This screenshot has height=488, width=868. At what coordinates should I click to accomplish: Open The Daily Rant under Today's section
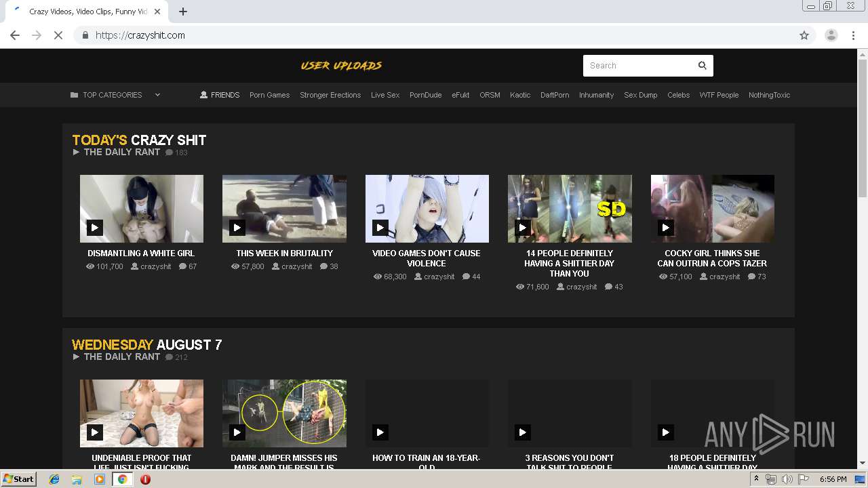click(x=121, y=152)
